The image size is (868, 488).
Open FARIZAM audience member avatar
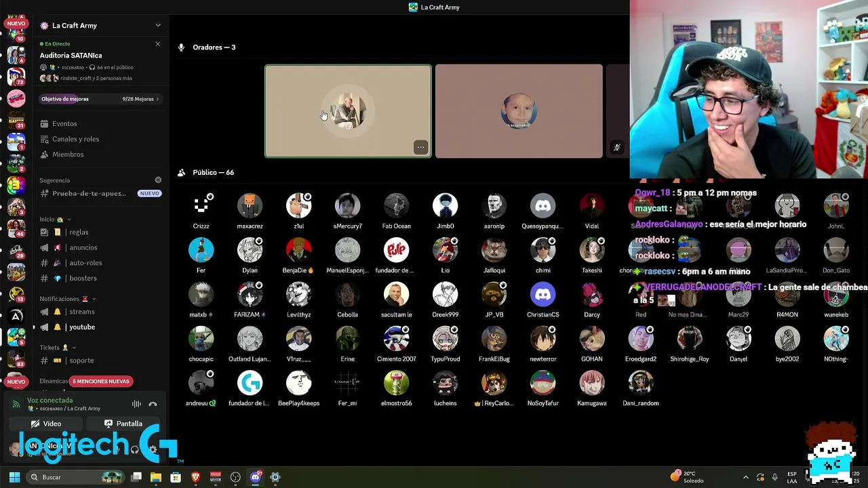point(250,294)
